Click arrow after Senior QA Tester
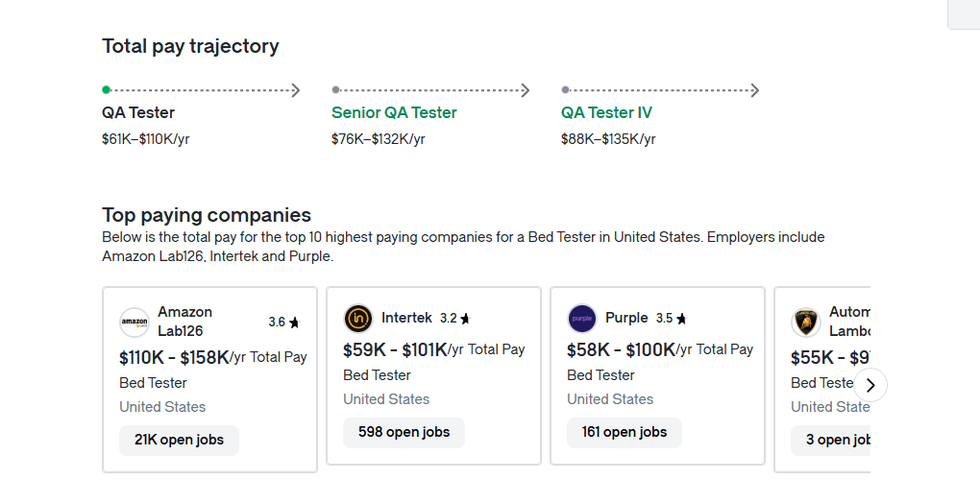 pos(525,90)
